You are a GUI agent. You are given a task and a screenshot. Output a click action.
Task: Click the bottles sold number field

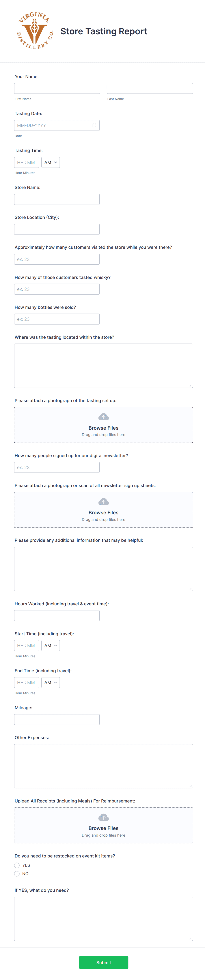pyautogui.click(x=57, y=319)
